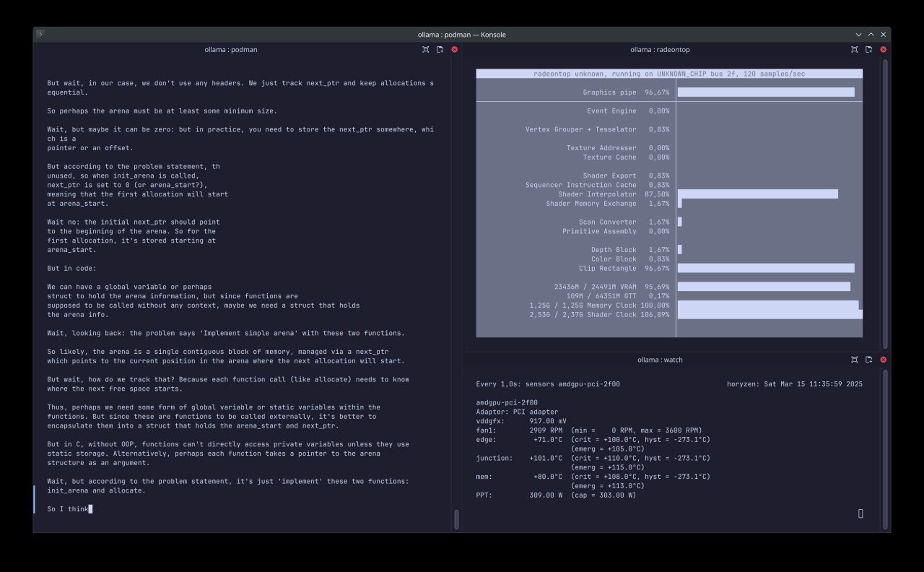Select the ollama : watch pane header

pos(660,360)
